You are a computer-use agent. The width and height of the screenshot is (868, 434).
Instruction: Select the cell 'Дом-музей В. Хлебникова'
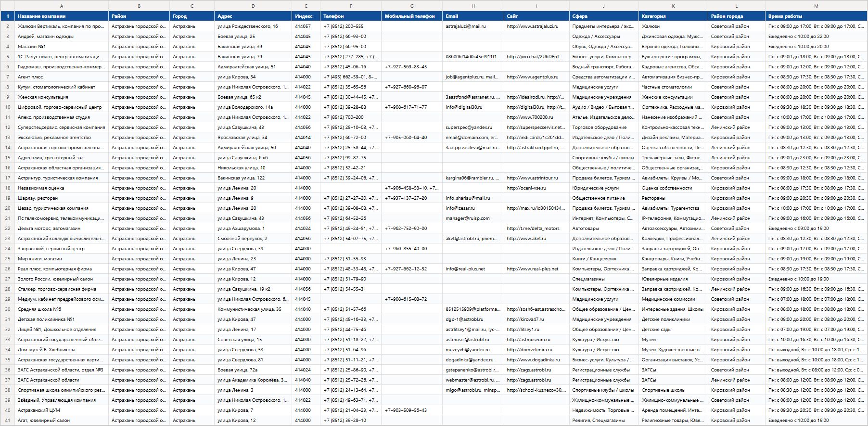coord(62,350)
